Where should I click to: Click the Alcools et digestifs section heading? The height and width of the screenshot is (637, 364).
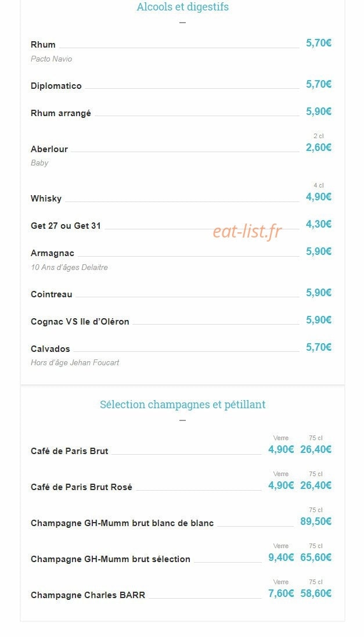[x=182, y=7]
